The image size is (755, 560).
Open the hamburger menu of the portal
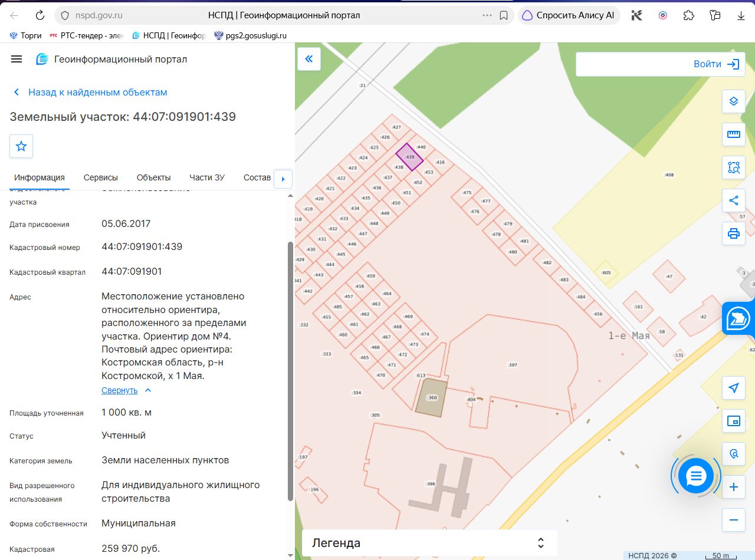pos(17,59)
